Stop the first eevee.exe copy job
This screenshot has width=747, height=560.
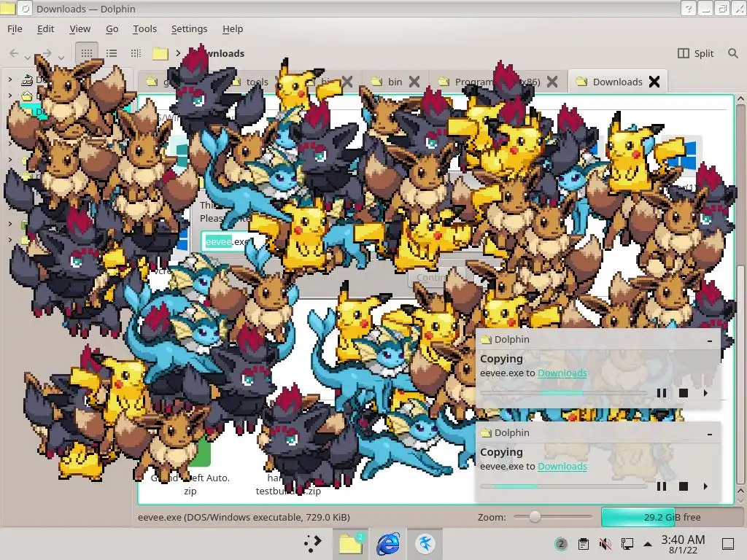tap(683, 393)
